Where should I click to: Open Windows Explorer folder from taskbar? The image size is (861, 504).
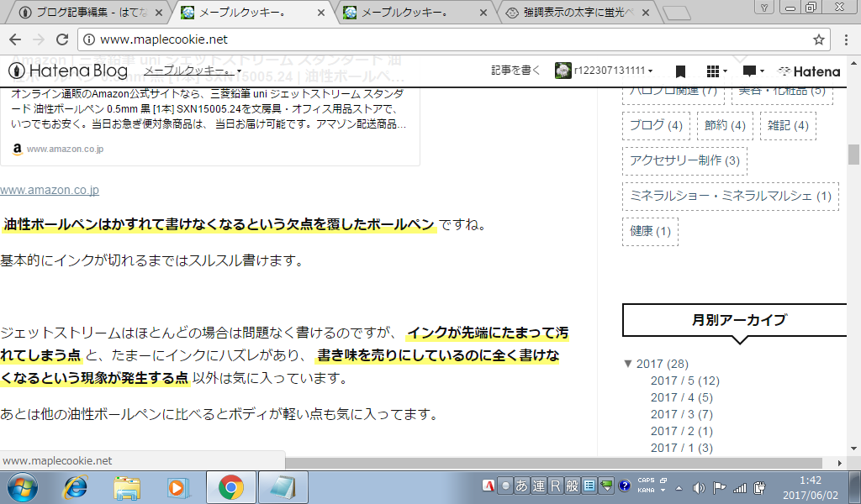pos(127,487)
